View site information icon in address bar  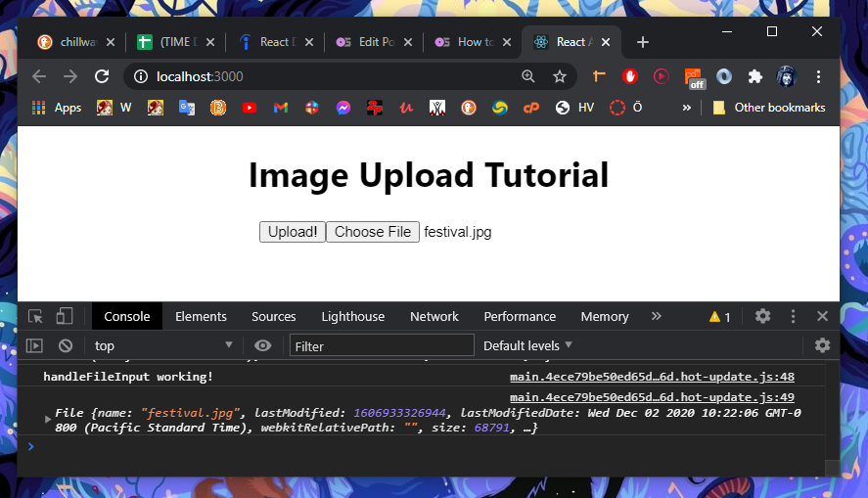tap(141, 76)
